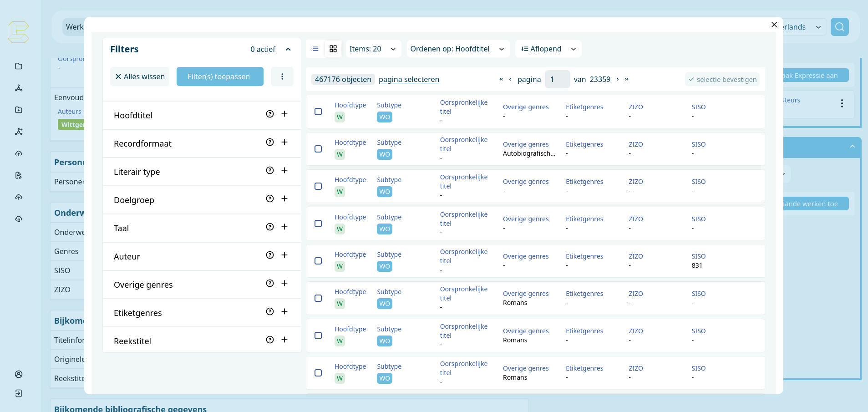Open filter options three-dot menu
Image resolution: width=868 pixels, height=412 pixels.
pos(282,76)
